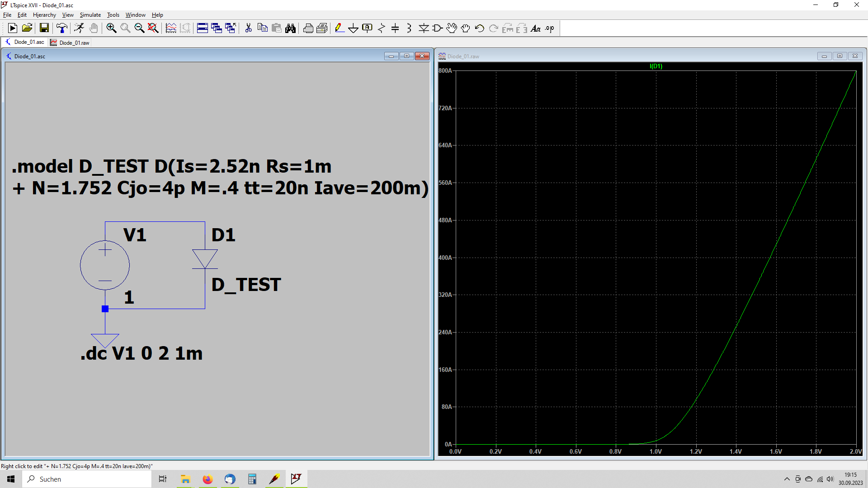Image resolution: width=868 pixels, height=488 pixels.
Task: Click the D1 diode symbol
Action: 205,259
